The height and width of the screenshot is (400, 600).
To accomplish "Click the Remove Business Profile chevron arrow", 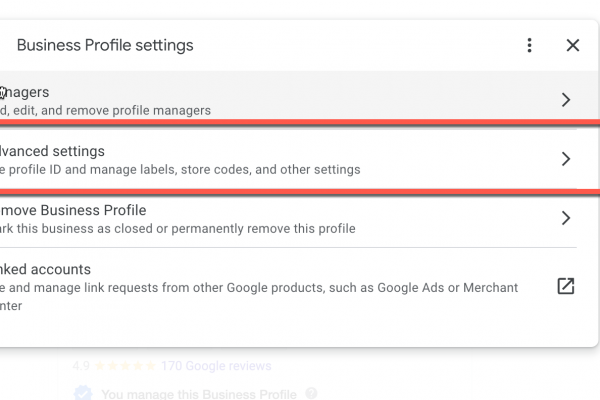I will 566,218.
